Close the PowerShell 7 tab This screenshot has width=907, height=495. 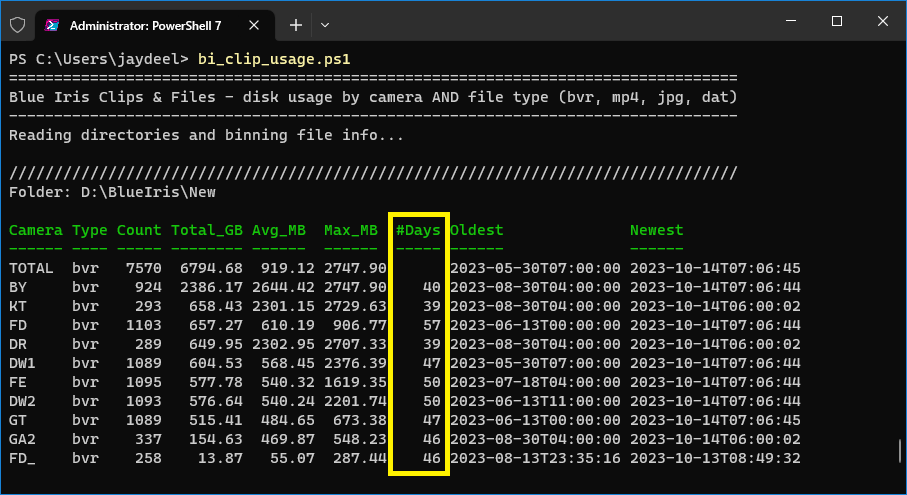253,25
